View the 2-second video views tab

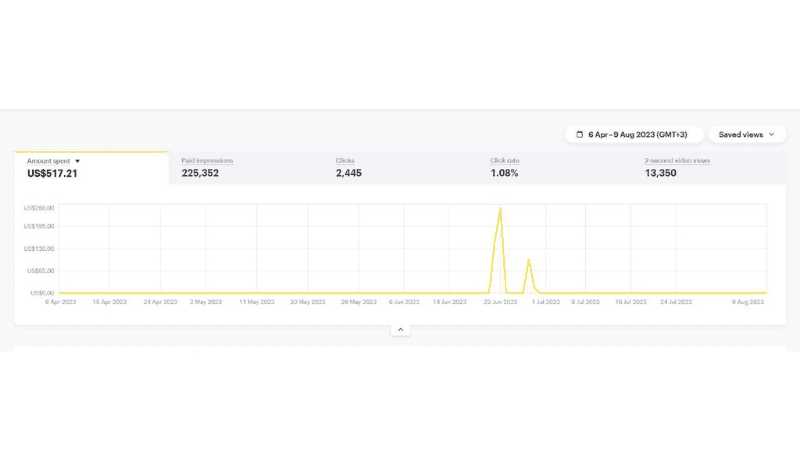click(x=709, y=167)
